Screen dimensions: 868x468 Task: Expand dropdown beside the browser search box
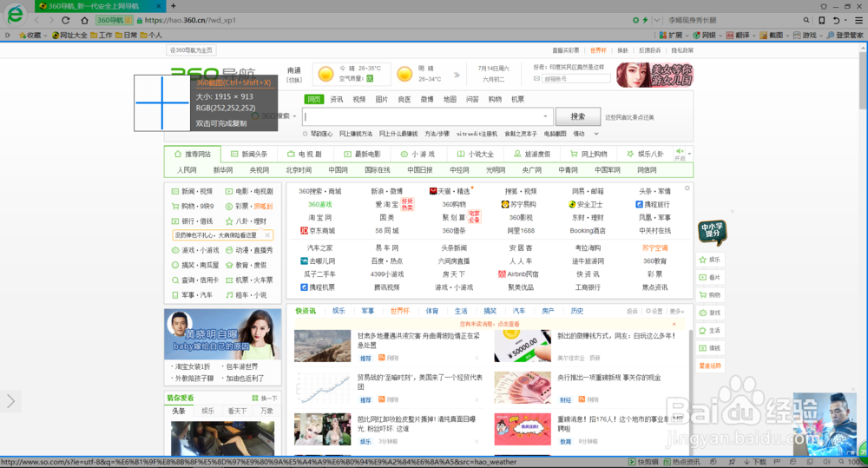657,20
